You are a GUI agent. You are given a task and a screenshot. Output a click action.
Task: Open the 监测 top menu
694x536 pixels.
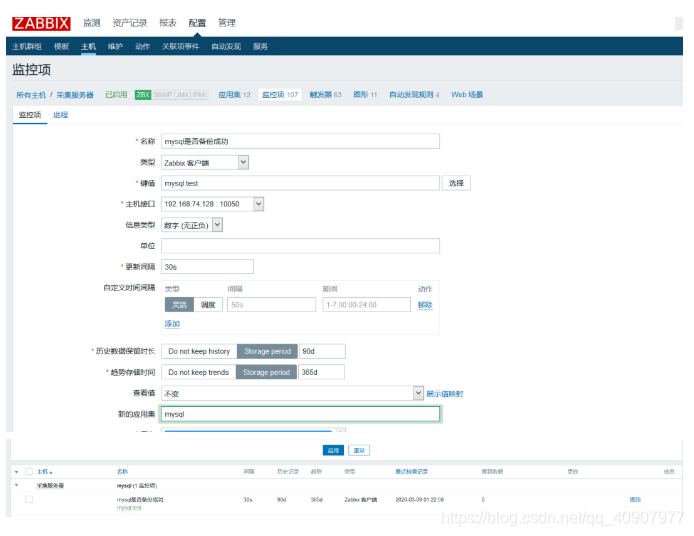[x=92, y=23]
